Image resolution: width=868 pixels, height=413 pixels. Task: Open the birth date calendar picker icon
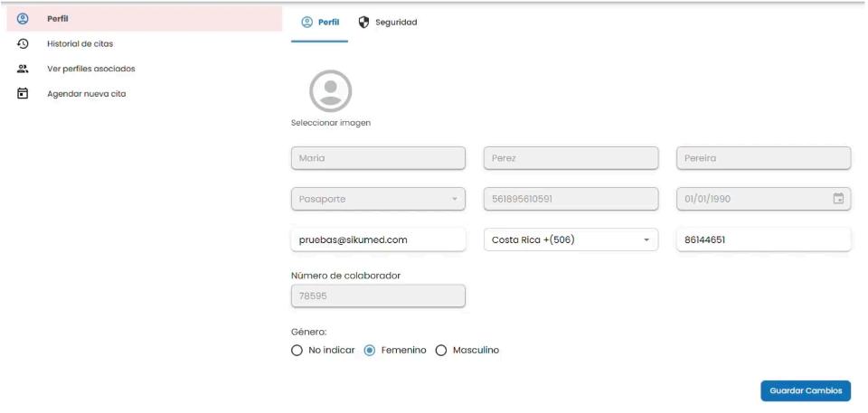tap(839, 199)
